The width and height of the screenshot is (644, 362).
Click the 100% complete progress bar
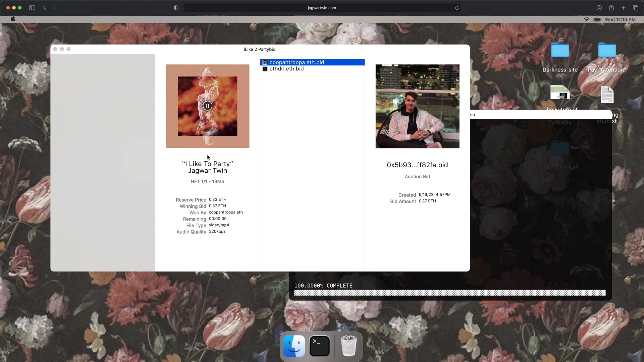click(449, 293)
